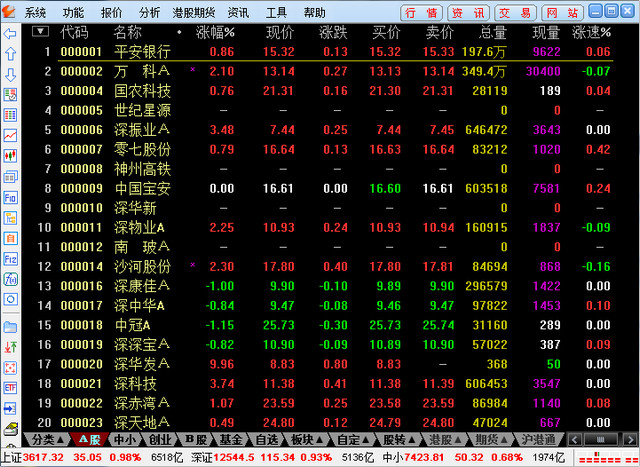Expand the 股转▲ tab menu

399,440
